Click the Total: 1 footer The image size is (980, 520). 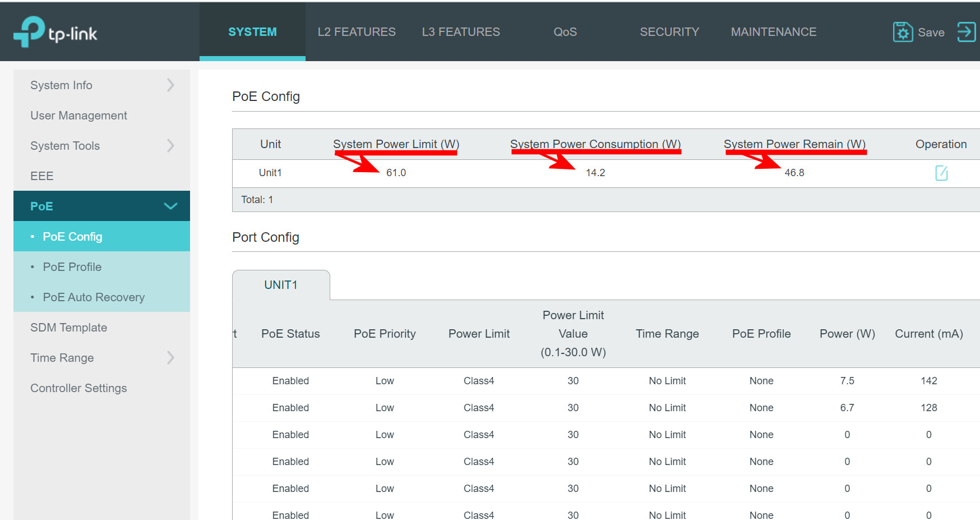coord(257,200)
